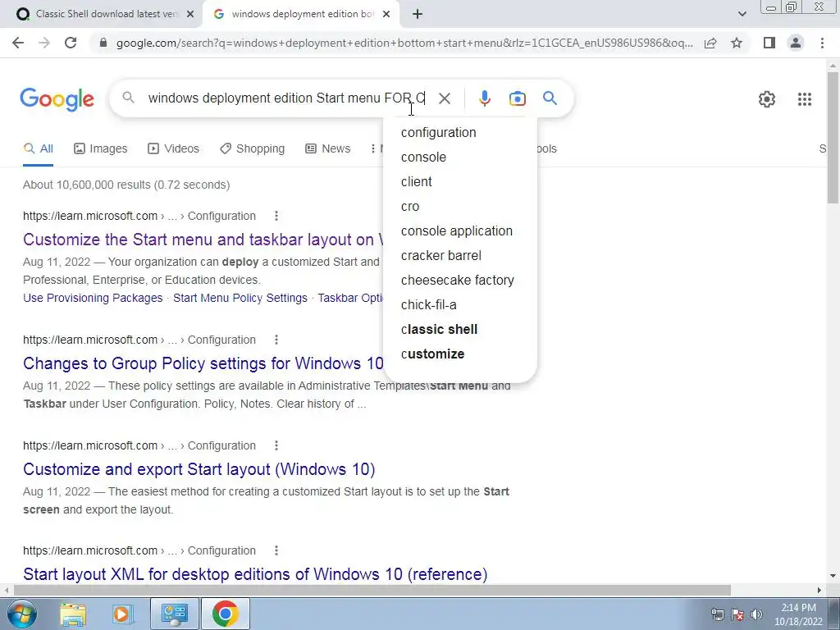Choose the 'cro' suggestion
840x630 pixels.
(460, 206)
